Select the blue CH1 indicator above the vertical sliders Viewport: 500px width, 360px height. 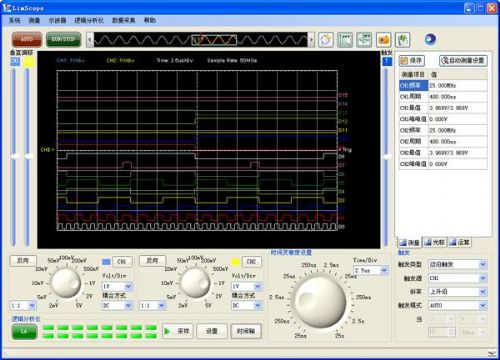(x=15, y=61)
